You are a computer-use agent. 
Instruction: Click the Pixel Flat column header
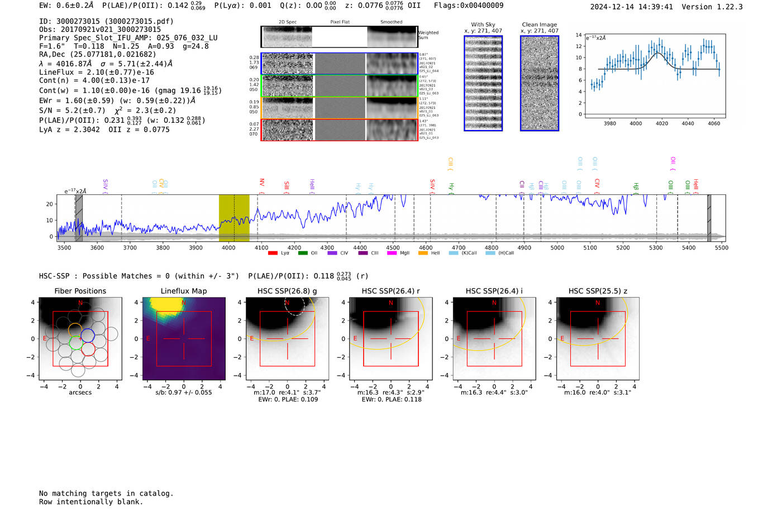[340, 22]
